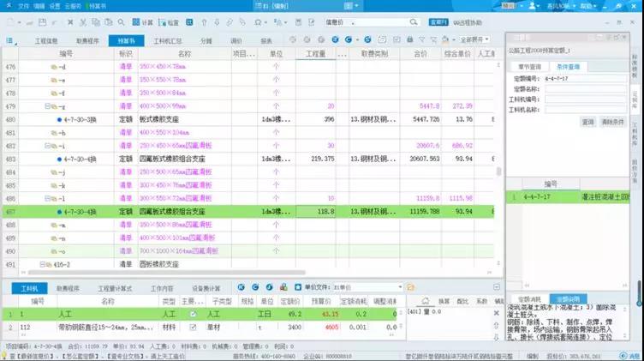Click the first blue circular icon beside 设备费计算
Viewport: 644px width, 361px height.
pos(241,288)
